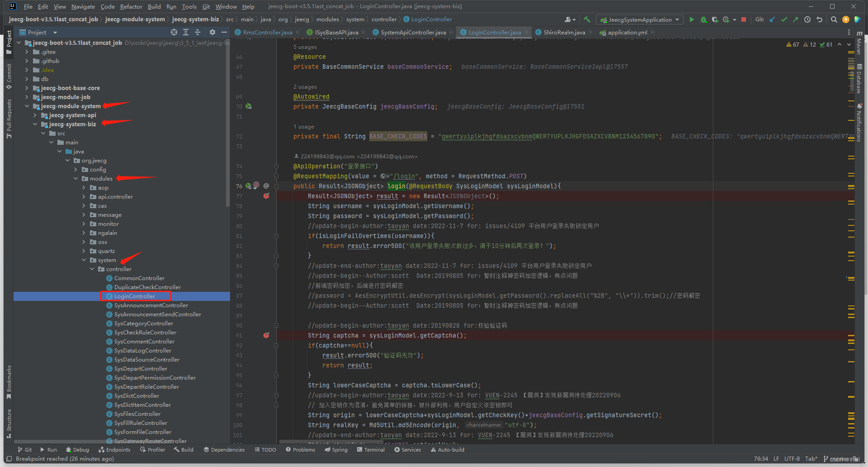The height and width of the screenshot is (467, 868).
Task: Open the Notifications tool window
Action: 859,123
